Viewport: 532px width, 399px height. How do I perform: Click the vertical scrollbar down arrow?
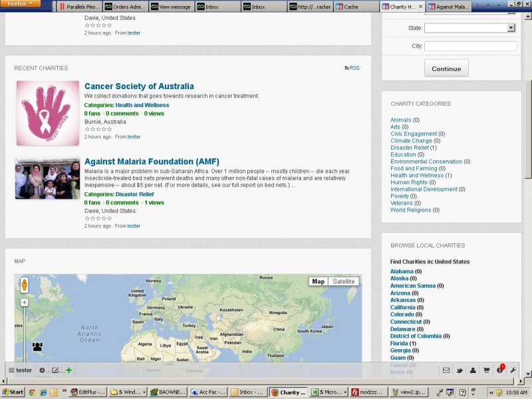coord(527,374)
